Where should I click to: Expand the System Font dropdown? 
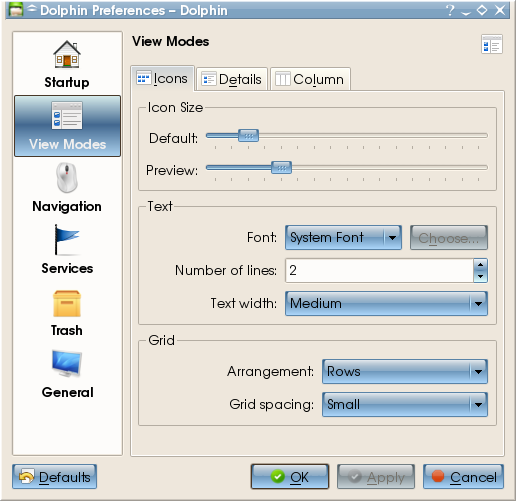[343, 238]
